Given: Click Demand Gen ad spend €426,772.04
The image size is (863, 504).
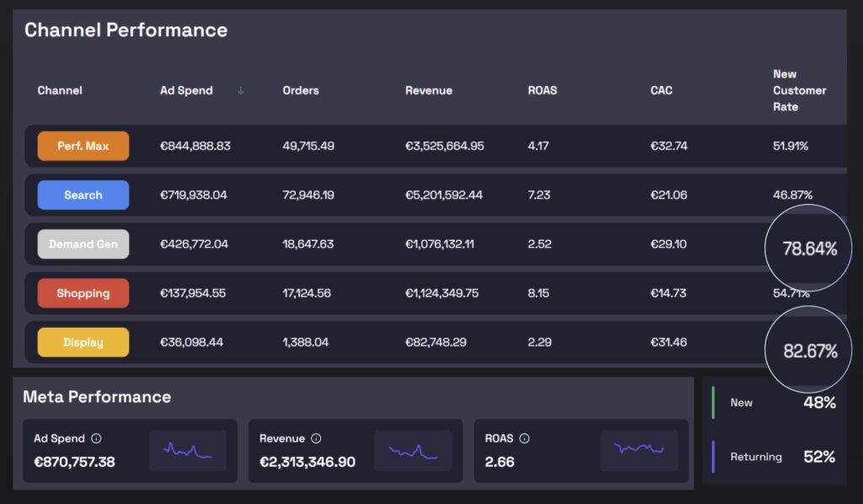Looking at the screenshot, I should coord(194,244).
